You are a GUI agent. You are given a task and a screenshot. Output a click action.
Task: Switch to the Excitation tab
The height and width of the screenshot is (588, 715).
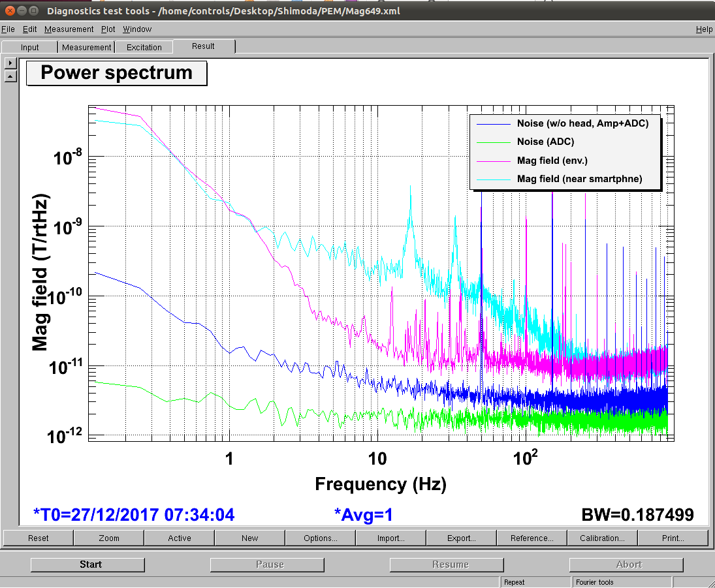[144, 47]
